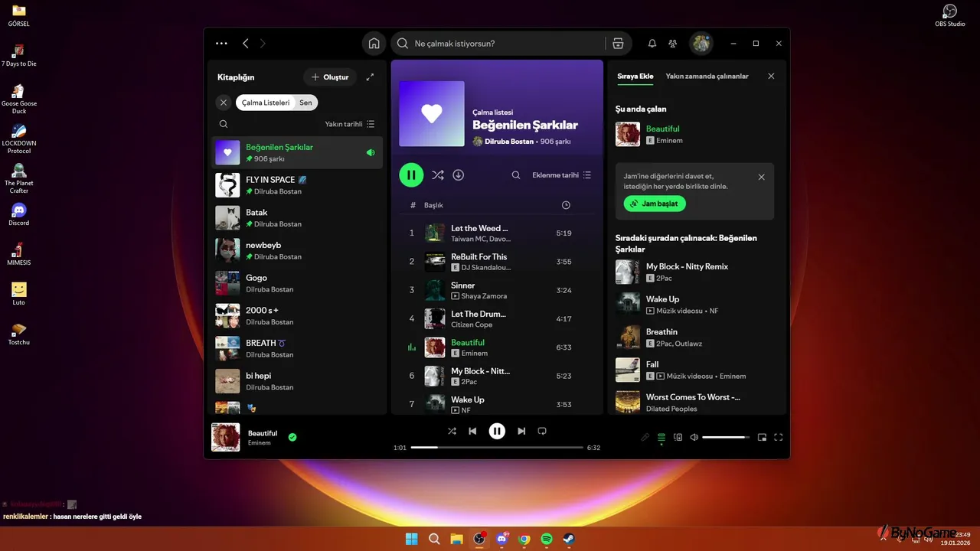Play Worst Comes To Worst in queue
This screenshot has height=551, width=980.
click(696, 403)
